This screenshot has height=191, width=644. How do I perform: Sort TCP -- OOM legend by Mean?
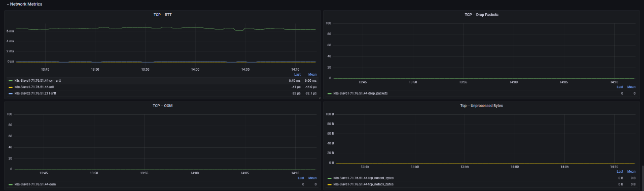[x=312, y=178]
